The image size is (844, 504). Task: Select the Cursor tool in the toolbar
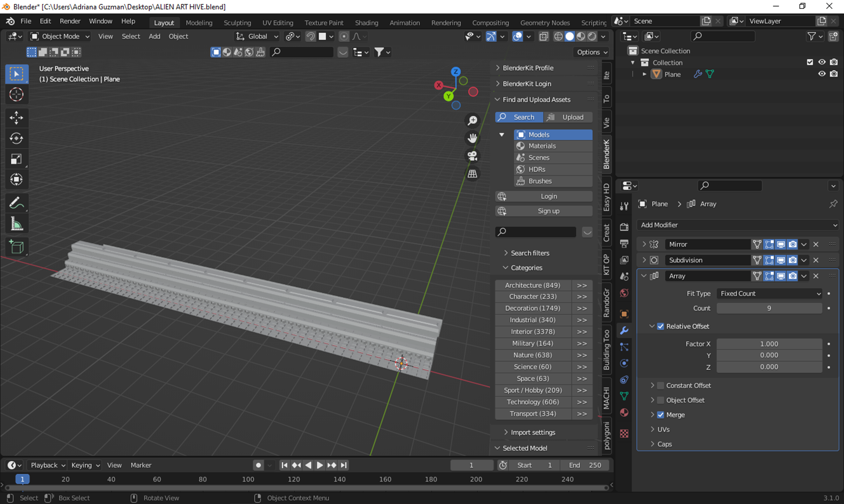[x=16, y=94]
